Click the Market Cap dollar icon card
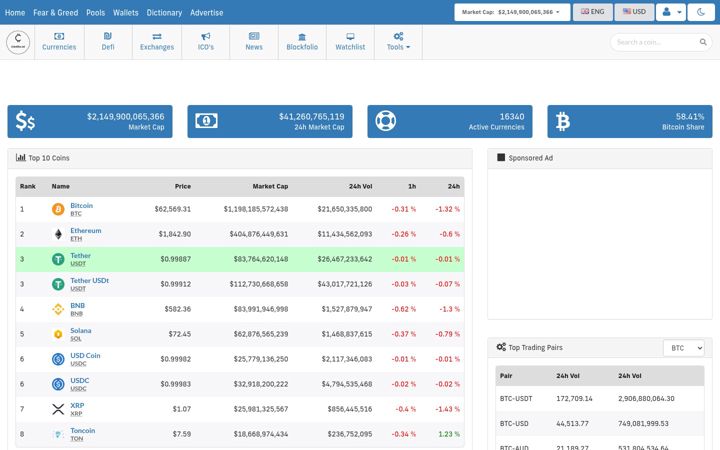This screenshot has width=720, height=450. point(25,121)
